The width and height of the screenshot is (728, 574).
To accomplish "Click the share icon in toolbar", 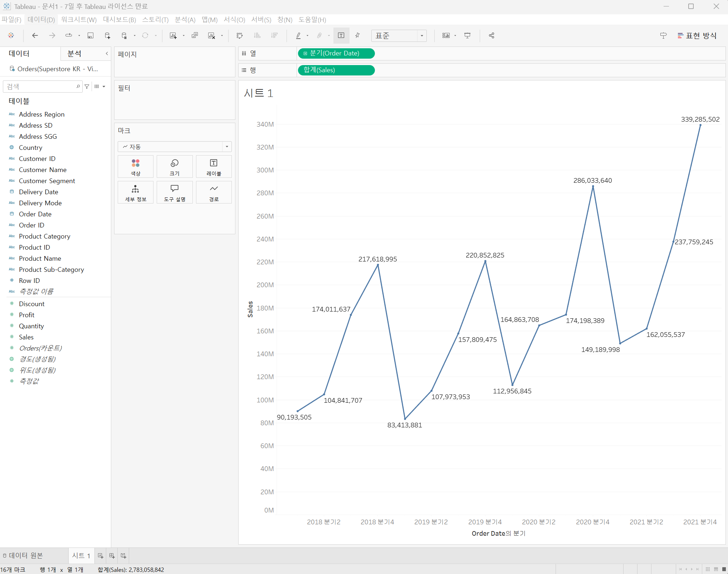I will (x=492, y=35).
